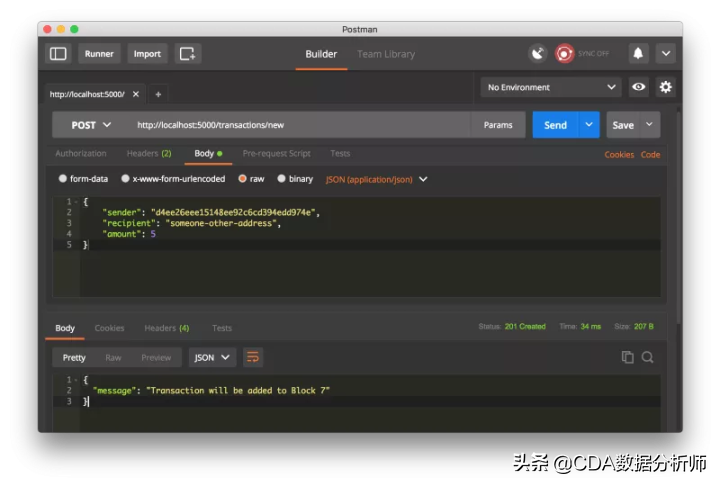Click the localhost:5000 request tab title

87,94
